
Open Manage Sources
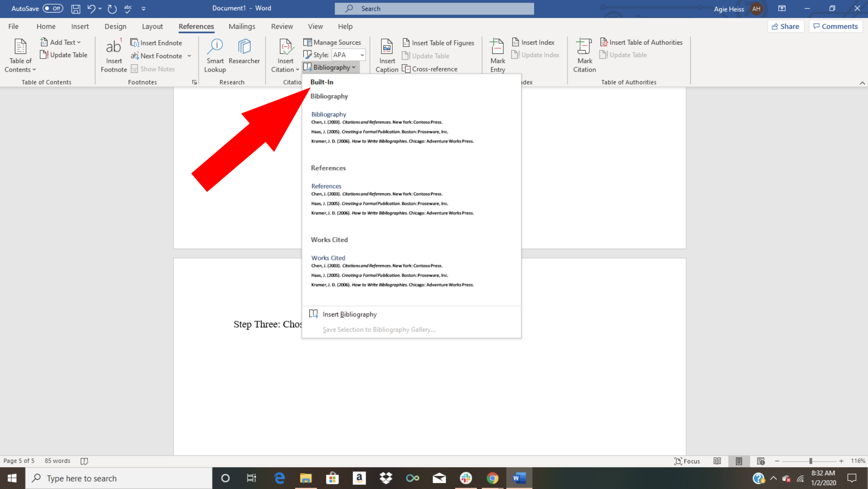tap(333, 42)
